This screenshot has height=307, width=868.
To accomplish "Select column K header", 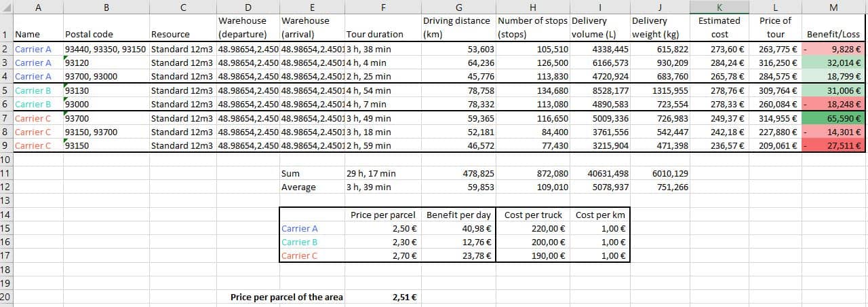I will click(719, 7).
